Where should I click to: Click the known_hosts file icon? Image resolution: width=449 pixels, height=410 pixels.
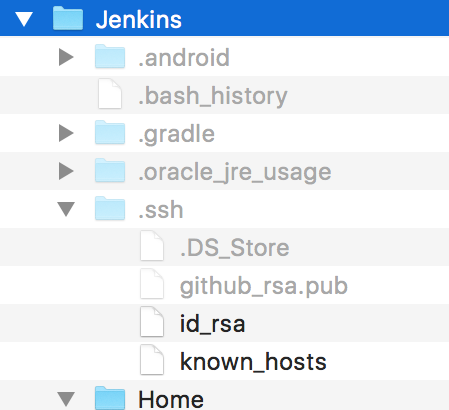(152, 360)
